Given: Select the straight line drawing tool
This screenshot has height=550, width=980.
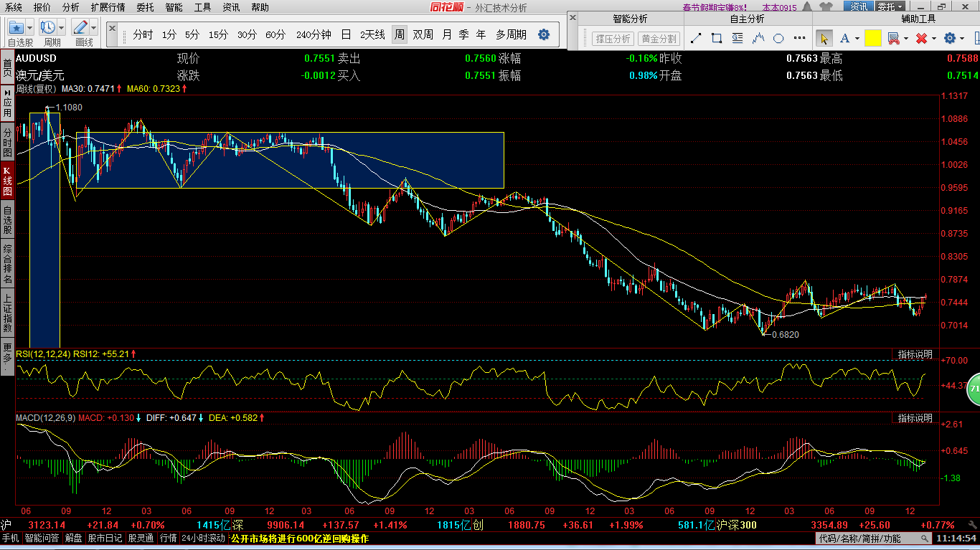Looking at the screenshot, I should coord(696,38).
